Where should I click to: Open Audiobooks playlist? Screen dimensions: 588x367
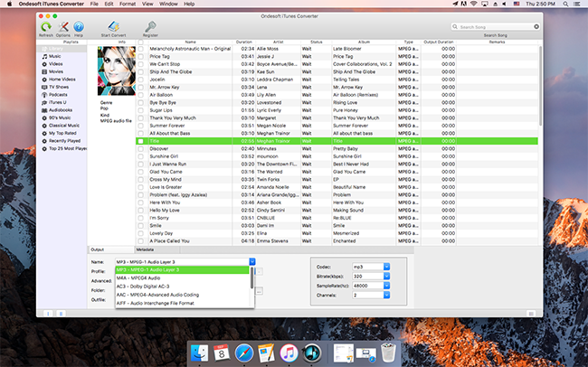point(61,110)
